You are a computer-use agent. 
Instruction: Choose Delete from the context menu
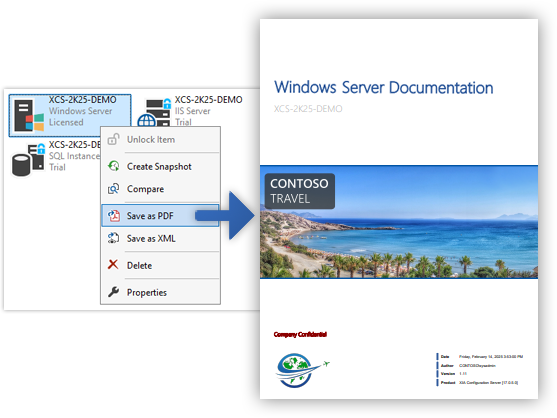click(160, 265)
